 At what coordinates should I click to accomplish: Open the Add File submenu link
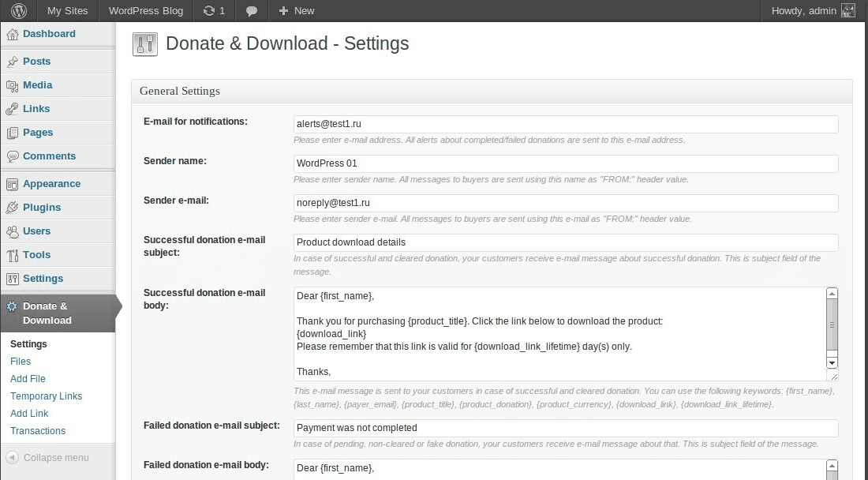28,379
